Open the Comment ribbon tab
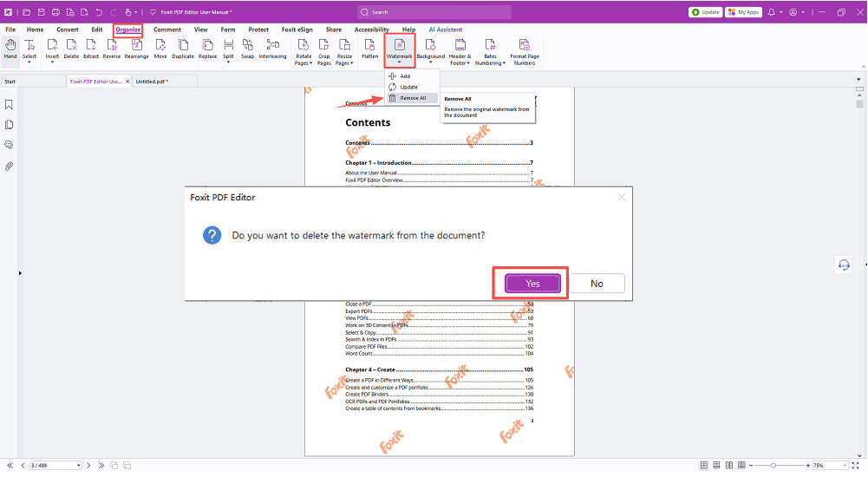The height and width of the screenshot is (477, 868). click(x=167, y=29)
